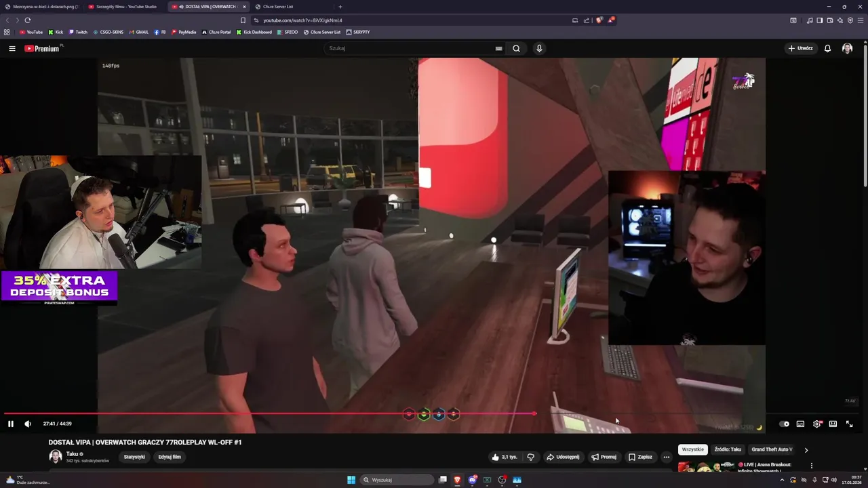This screenshot has width=868, height=488.
Task: Open the Kick bookmark
Action: (56, 32)
